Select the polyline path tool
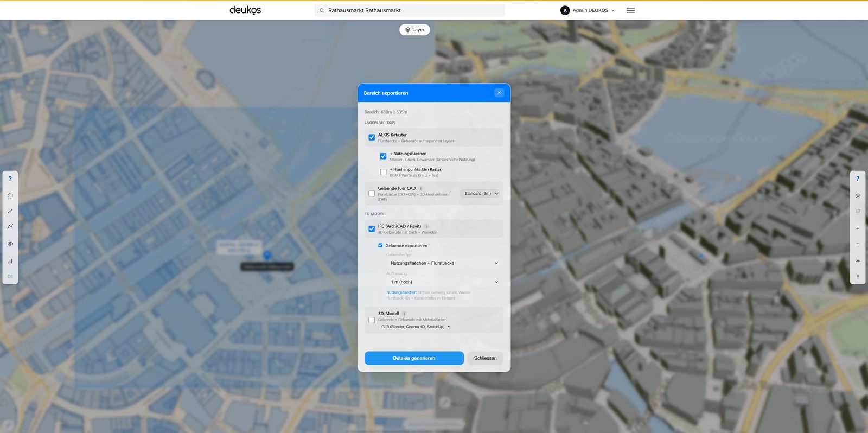The image size is (868, 433). pos(10,226)
